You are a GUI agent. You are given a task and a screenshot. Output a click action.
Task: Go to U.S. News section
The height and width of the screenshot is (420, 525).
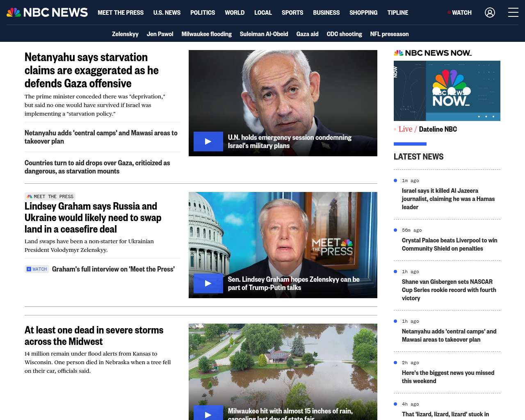pos(167,13)
